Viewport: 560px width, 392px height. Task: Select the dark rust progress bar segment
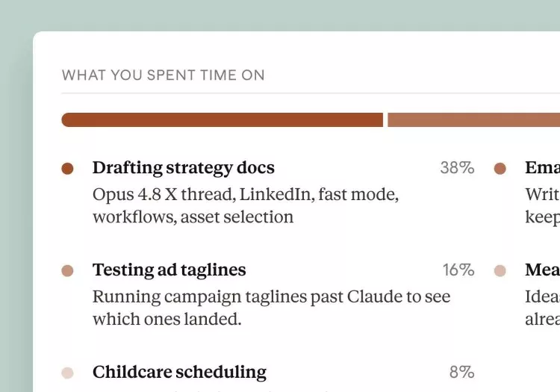click(x=223, y=120)
